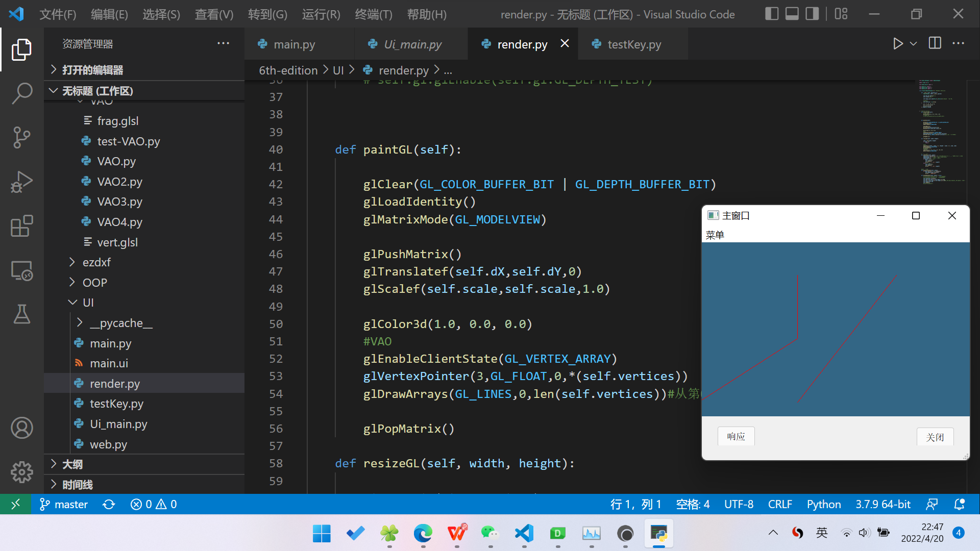Image resolution: width=980 pixels, height=551 pixels.
Task: Collapse the UI folder in explorer
Action: (88, 303)
